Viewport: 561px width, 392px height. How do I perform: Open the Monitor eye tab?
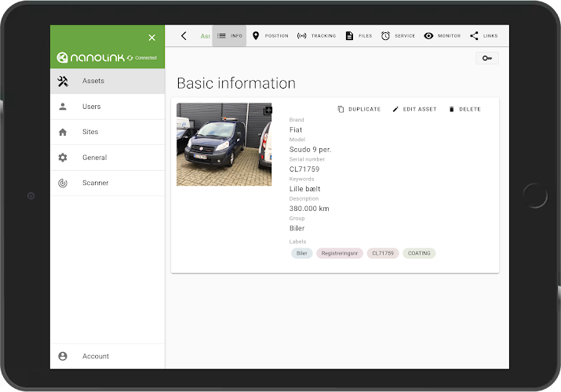[443, 36]
